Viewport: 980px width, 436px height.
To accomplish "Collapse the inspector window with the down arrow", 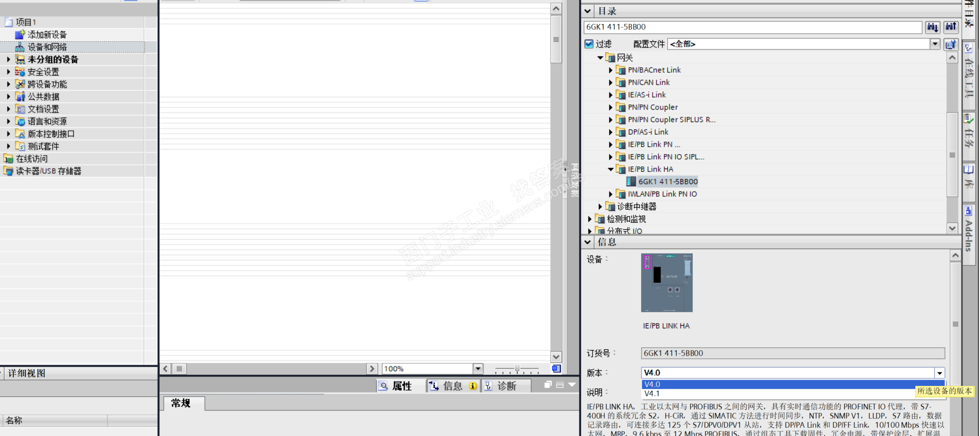I will tap(572, 385).
